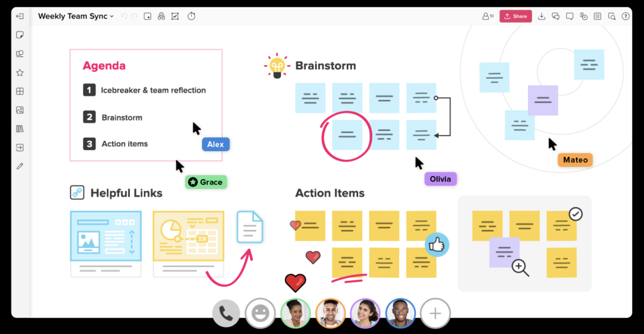Click the back/exit arrow icon
The height and width of the screenshot is (334, 644).
[x=20, y=16]
